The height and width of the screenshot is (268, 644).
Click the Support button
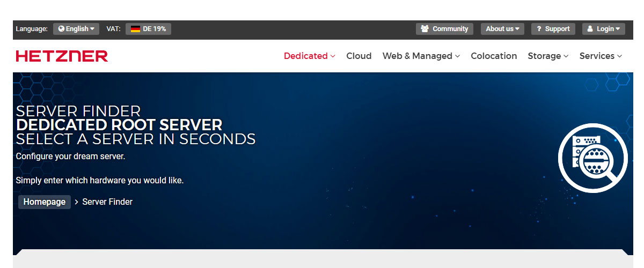click(x=553, y=29)
